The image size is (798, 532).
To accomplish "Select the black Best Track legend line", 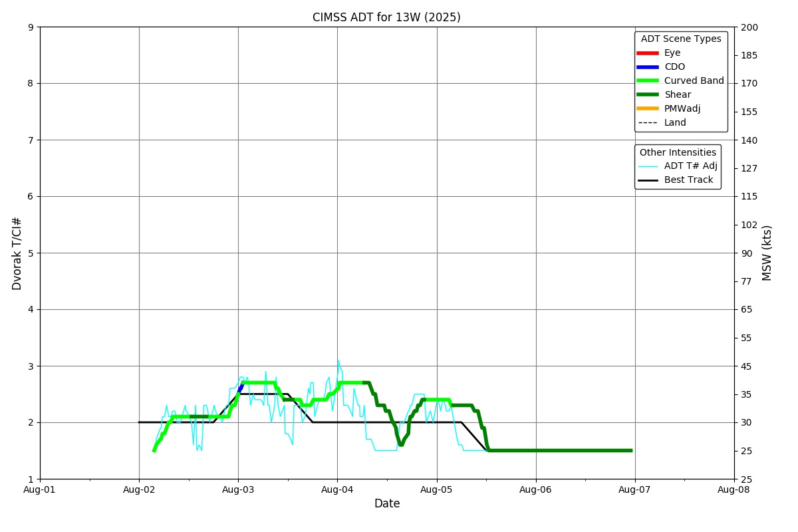I will [x=647, y=180].
